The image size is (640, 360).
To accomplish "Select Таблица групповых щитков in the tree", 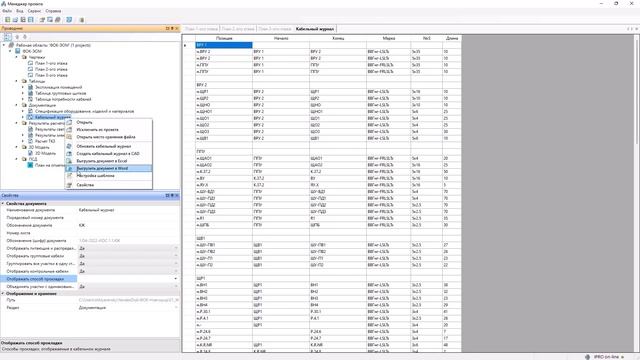I will 60,93.
